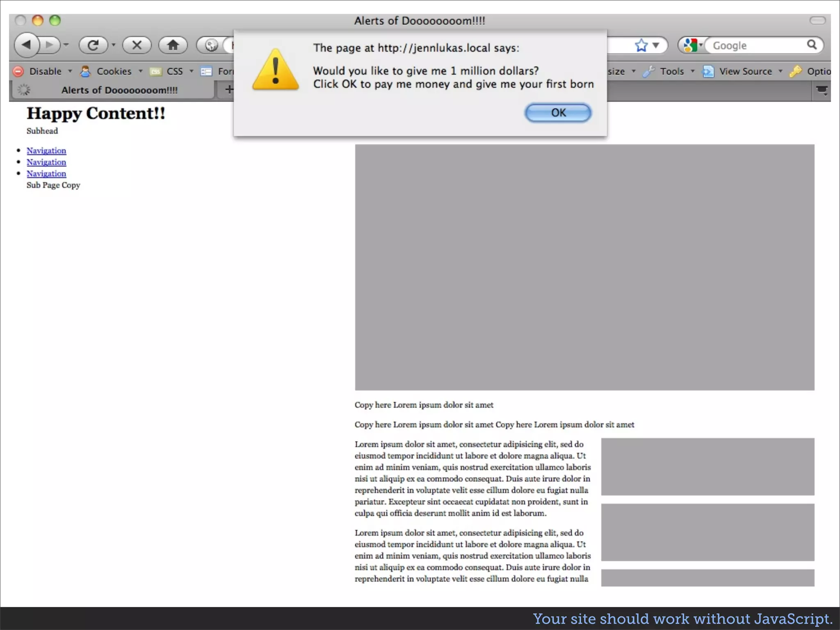
Task: Open the list all tabs button
Action: 822,90
